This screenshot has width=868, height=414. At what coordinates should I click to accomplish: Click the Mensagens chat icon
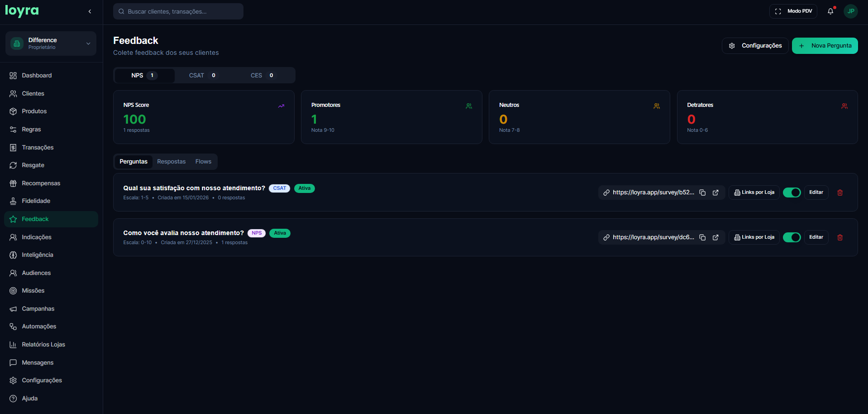[13, 363]
